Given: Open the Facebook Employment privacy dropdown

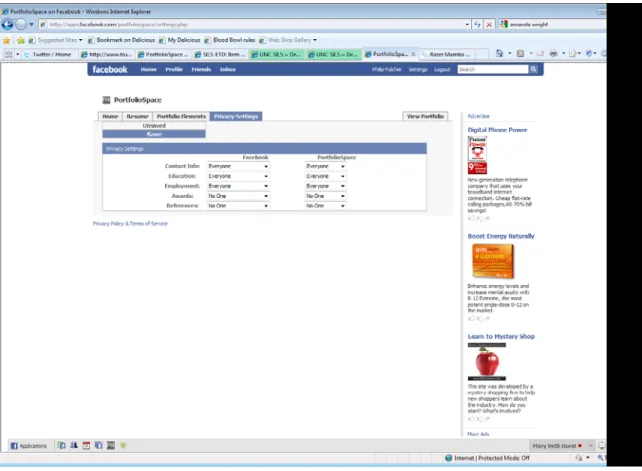Looking at the screenshot, I should 238,186.
